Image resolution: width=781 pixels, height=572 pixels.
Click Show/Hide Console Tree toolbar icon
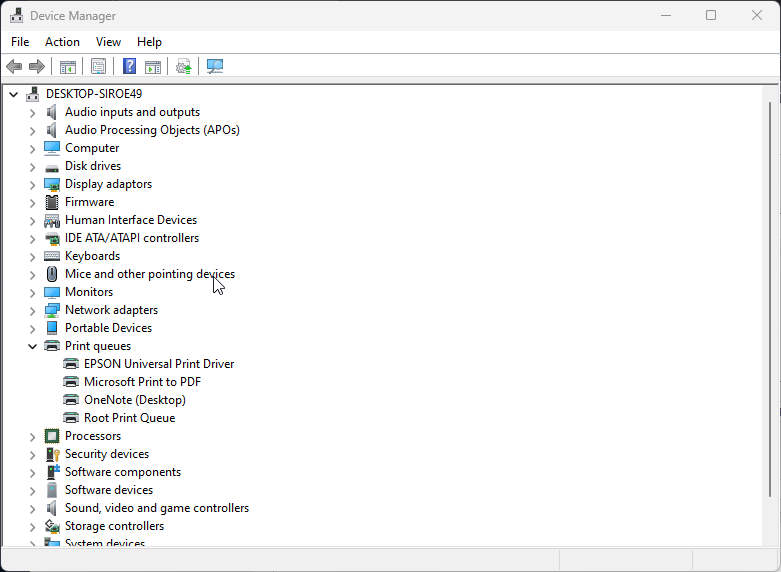[x=68, y=67]
